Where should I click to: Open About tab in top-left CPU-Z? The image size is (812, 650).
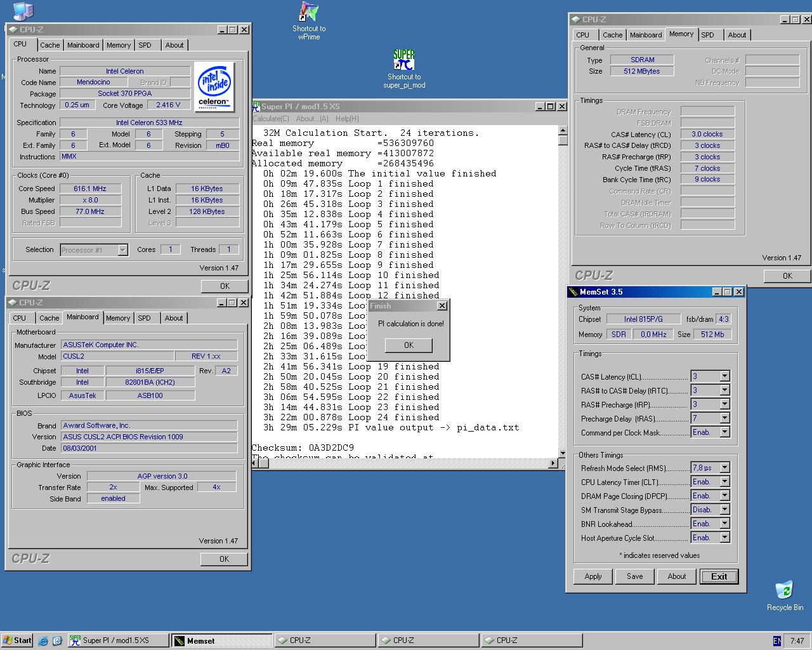(x=174, y=45)
